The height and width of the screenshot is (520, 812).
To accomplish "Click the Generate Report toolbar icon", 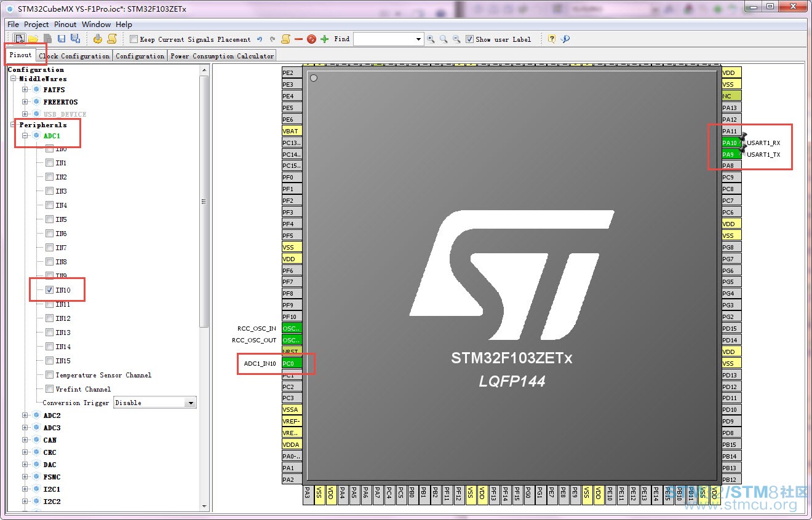I will coord(111,39).
